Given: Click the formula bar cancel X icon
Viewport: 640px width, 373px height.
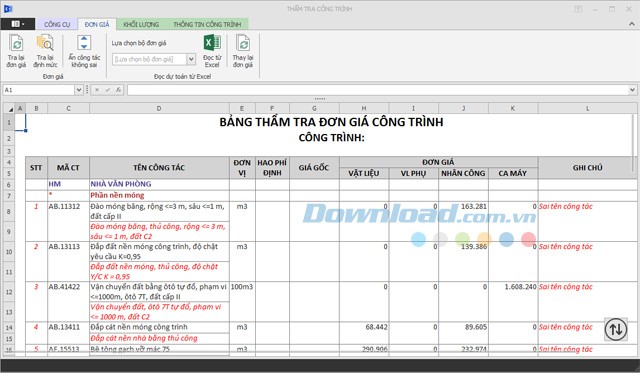Looking at the screenshot, I should [x=97, y=90].
